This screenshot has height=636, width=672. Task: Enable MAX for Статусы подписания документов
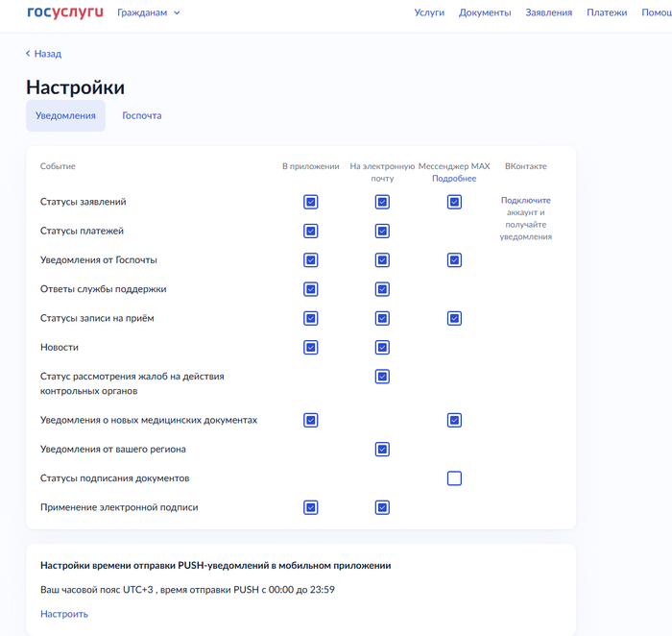coord(454,478)
